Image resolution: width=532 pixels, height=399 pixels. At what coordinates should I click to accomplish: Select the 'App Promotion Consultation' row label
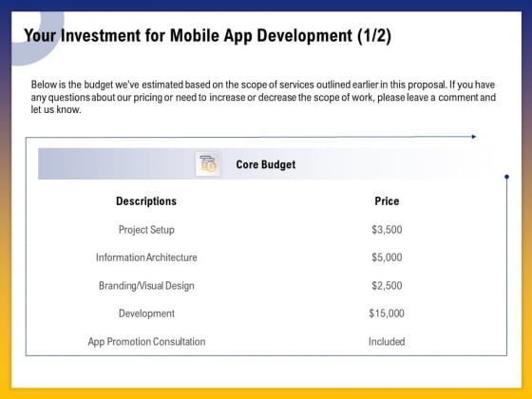(146, 342)
